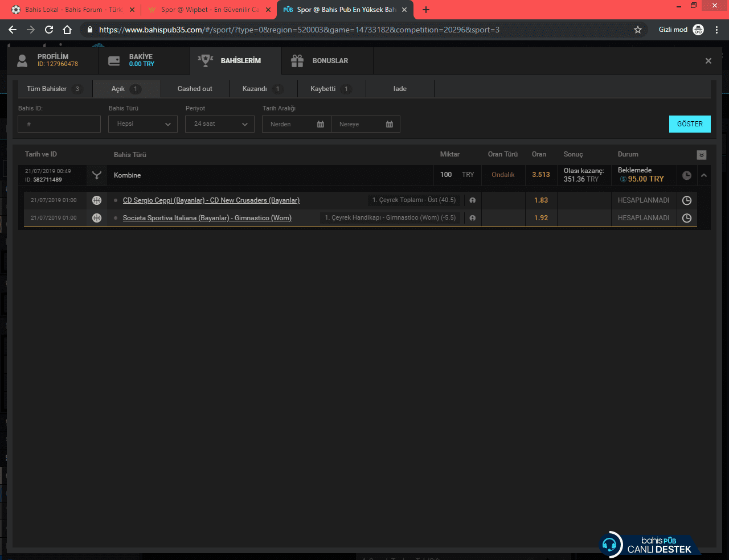
Task: Click the 1.92 odds value
Action: (x=541, y=218)
